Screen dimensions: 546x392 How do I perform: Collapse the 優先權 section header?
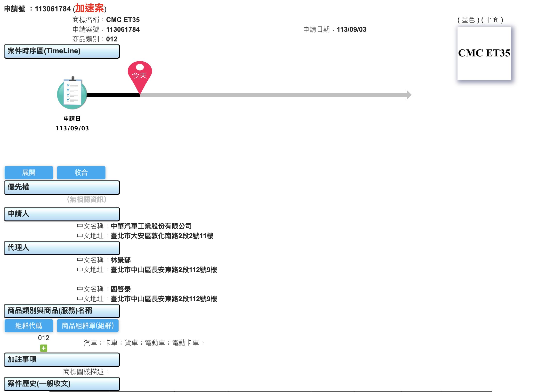pyautogui.click(x=62, y=187)
